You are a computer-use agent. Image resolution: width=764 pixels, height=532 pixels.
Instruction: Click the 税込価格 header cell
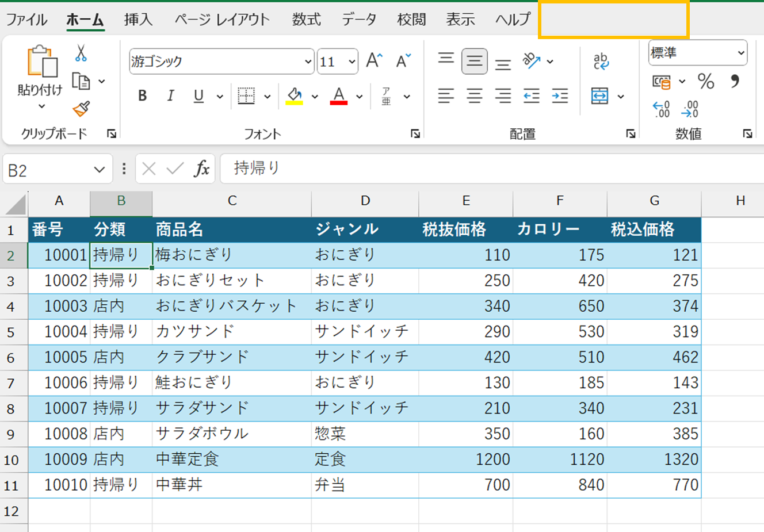[x=654, y=229]
